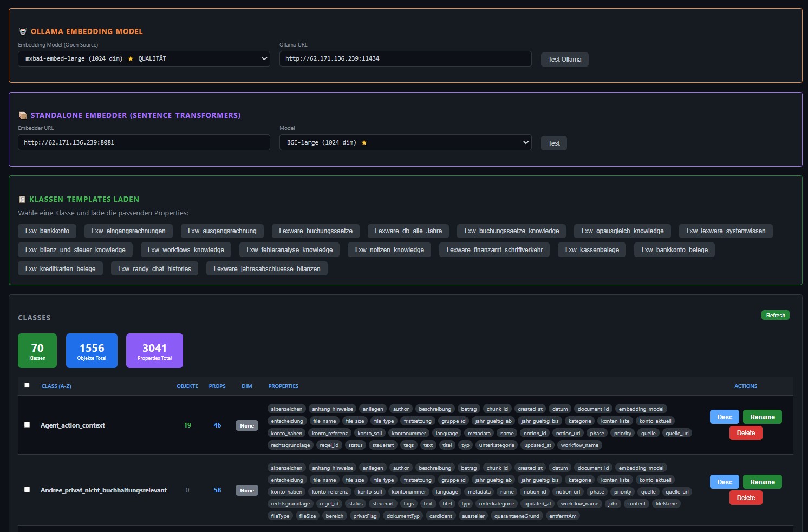This screenshot has height=532, width=808.
Task: Load the Lexware_buchungssaetze template
Action: pyautogui.click(x=316, y=231)
